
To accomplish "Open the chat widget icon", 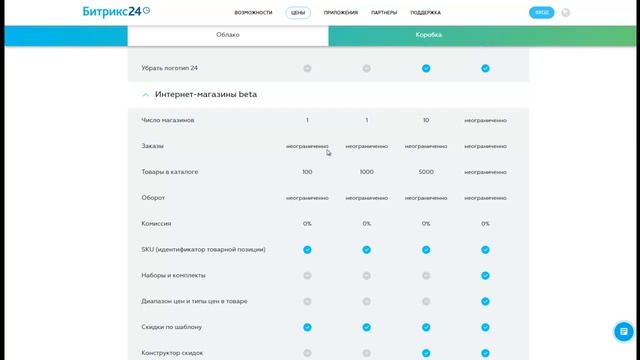I will (x=624, y=331).
